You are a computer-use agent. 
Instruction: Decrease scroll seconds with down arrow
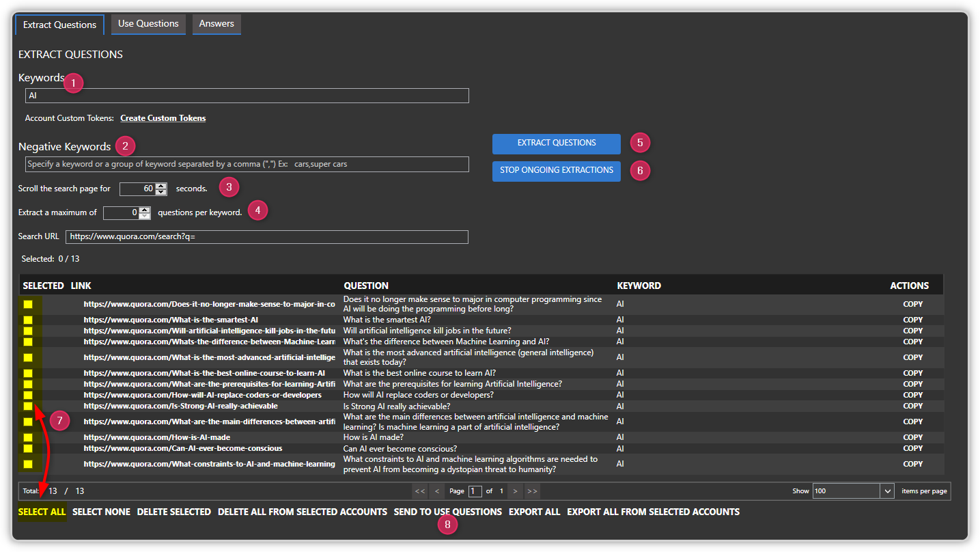(161, 192)
